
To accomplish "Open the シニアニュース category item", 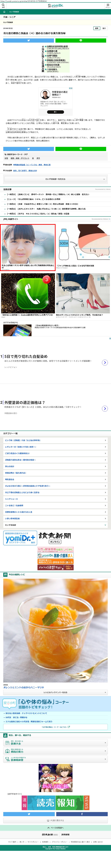I will (56, 499).
